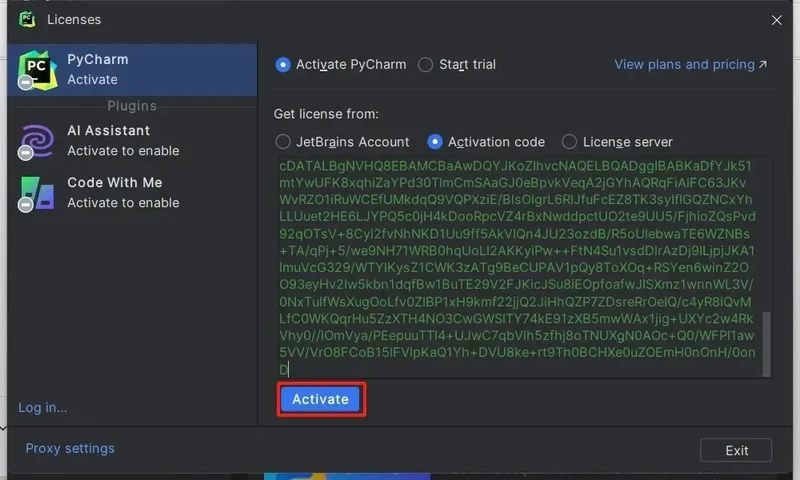Viewport: 800px width, 480px height.
Task: Select JetBrains Account as license source
Action: point(283,142)
